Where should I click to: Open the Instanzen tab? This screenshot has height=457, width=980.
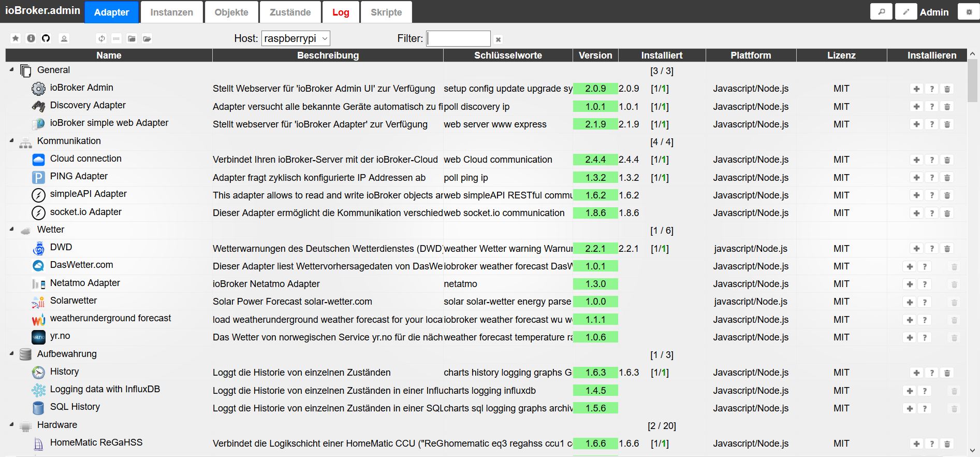172,12
